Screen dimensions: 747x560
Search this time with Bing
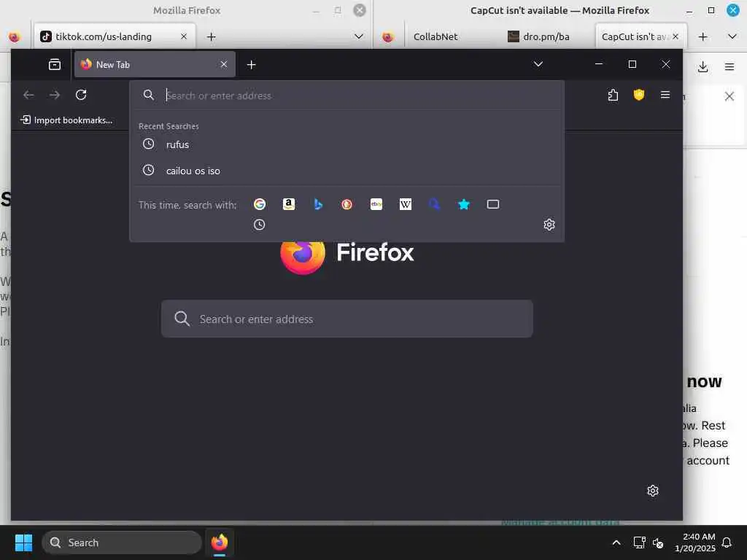tap(318, 204)
